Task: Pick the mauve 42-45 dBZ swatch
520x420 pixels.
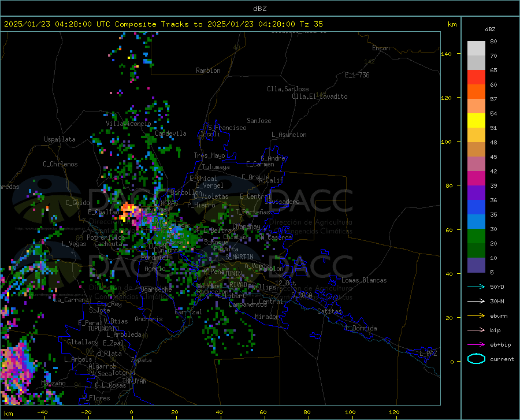Action: (x=476, y=163)
